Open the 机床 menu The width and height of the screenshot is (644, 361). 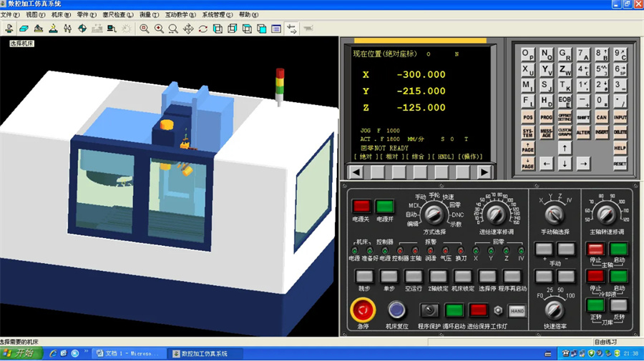(62, 14)
